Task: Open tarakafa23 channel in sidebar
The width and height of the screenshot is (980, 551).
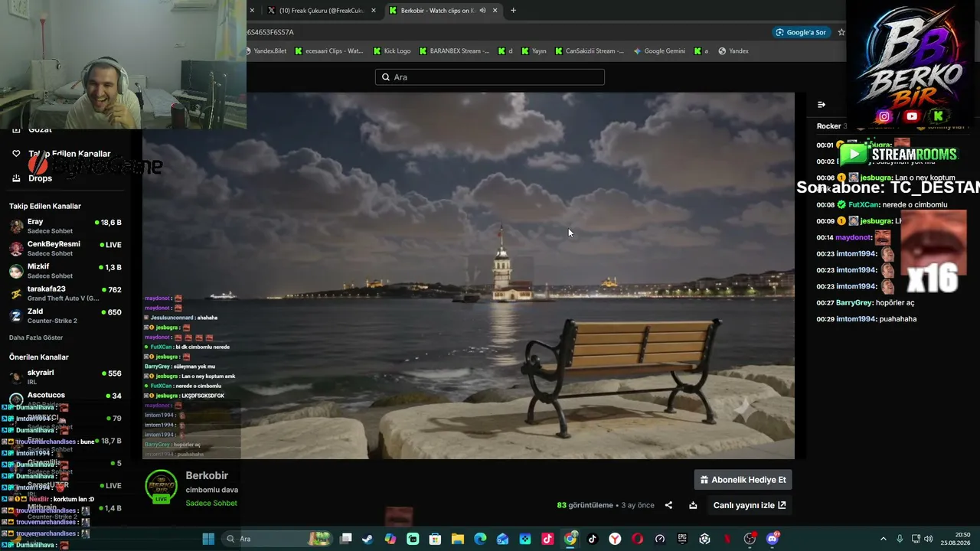Action: click(x=65, y=293)
